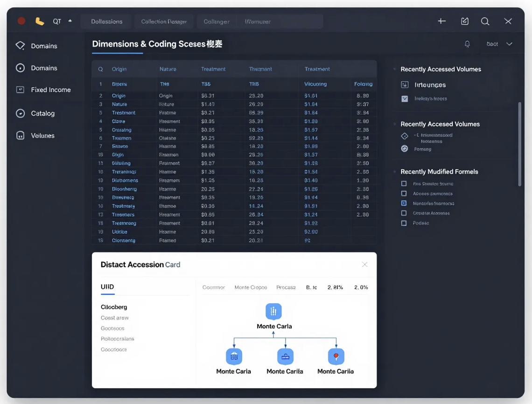
Task: Select the Catalog sidebar item
Action: pos(42,113)
